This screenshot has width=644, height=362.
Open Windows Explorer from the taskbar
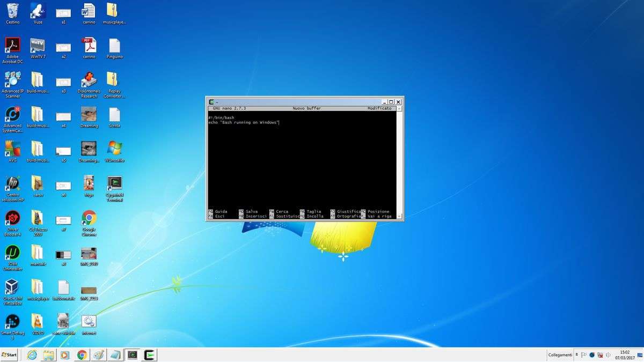tap(49, 354)
